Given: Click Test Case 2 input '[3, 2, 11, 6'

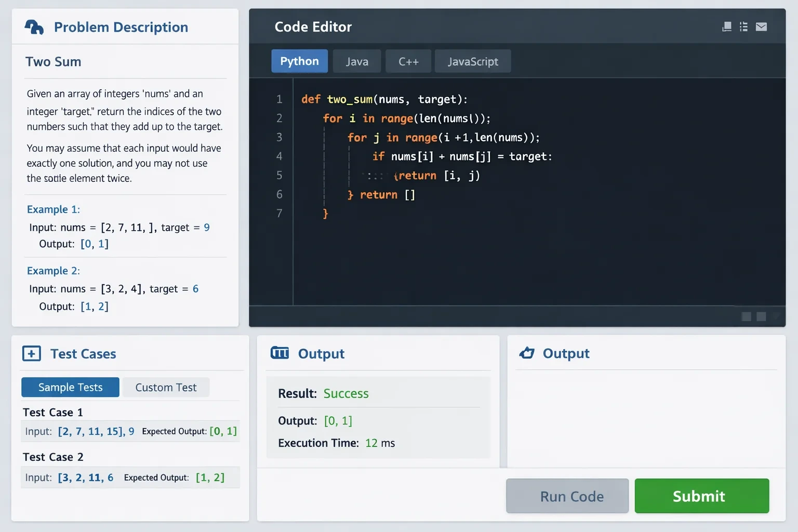Looking at the screenshot, I should [x=86, y=477].
